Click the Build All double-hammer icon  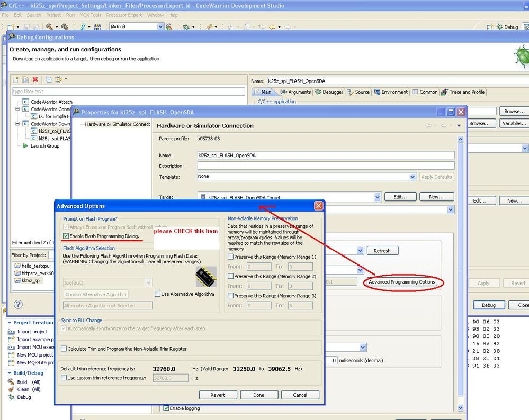point(65,26)
